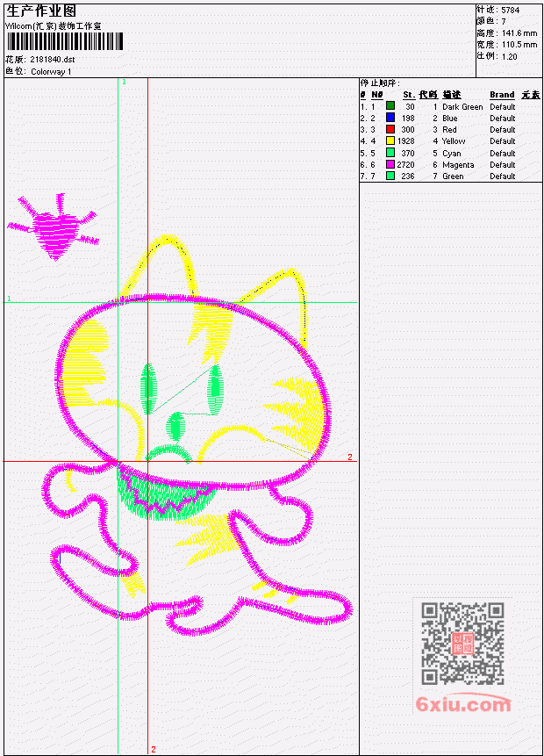Select the scale value '1.20'
Image resolution: width=544 pixels, height=756 pixels.
(x=509, y=57)
